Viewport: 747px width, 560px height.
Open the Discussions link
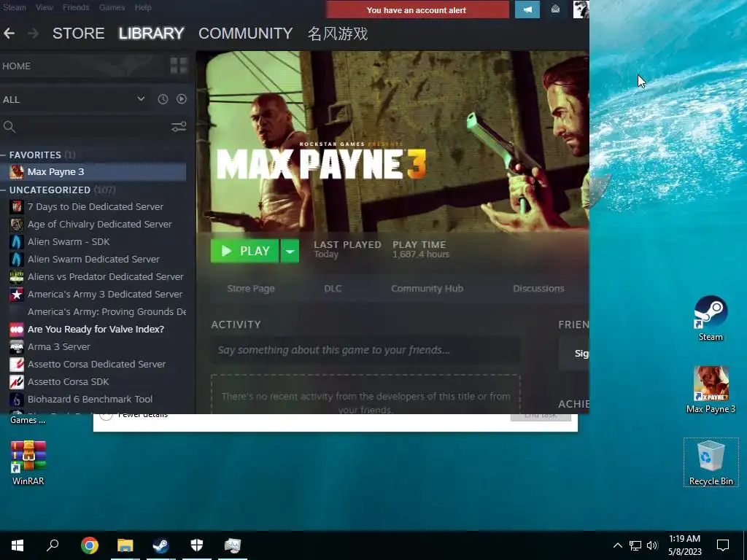pos(538,289)
